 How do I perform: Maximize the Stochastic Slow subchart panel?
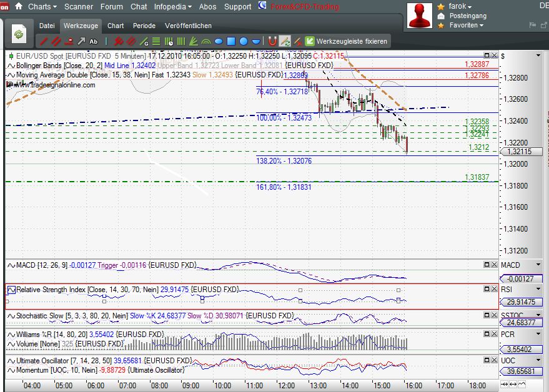pos(487,315)
